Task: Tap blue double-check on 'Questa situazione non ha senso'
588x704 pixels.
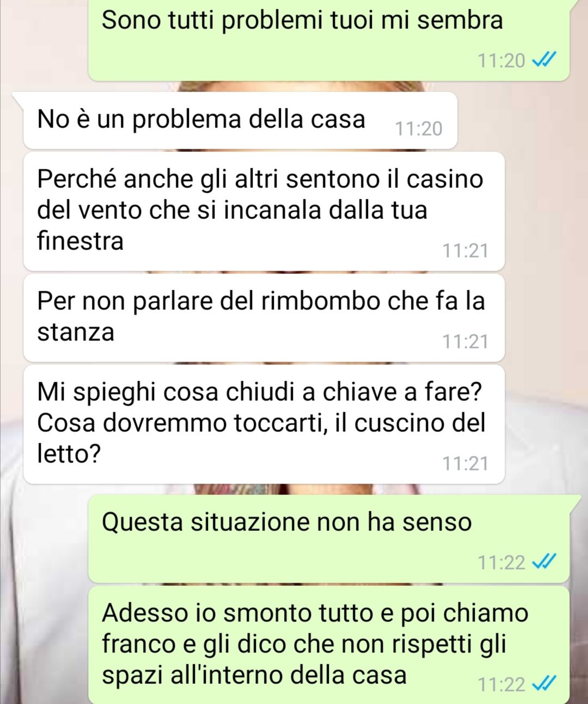Action: (544, 561)
